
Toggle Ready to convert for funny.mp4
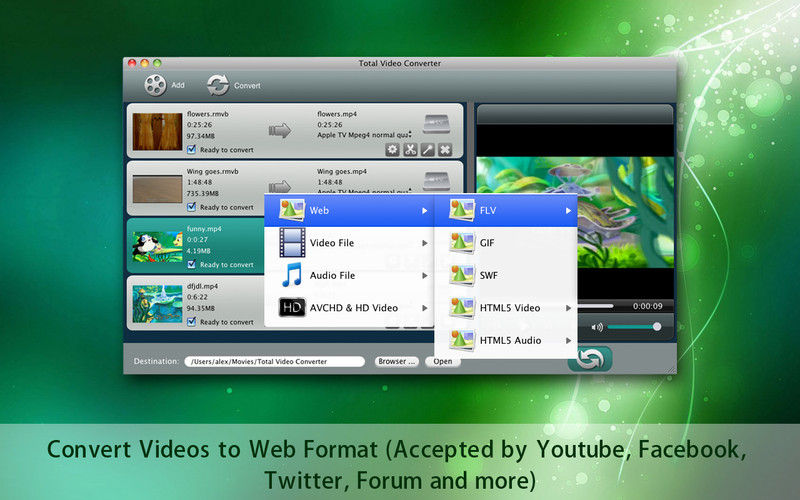click(x=192, y=265)
